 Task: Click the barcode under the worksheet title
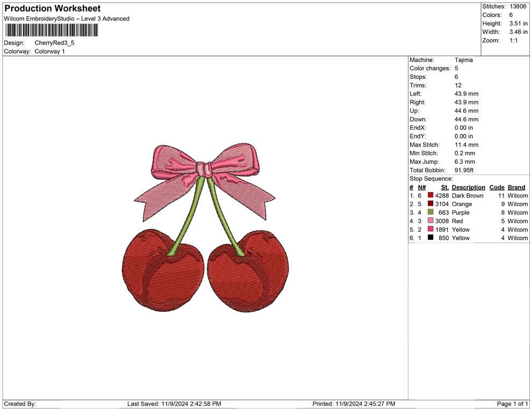(x=51, y=31)
